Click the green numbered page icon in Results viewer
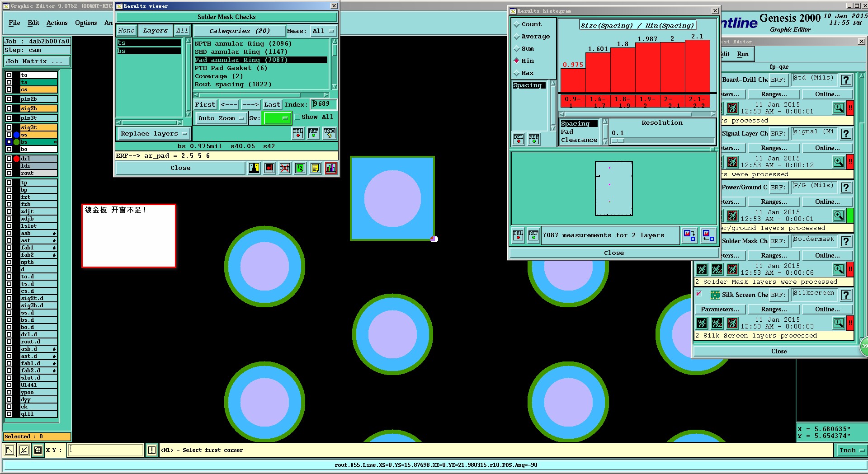The height and width of the screenshot is (474, 868). click(x=300, y=168)
